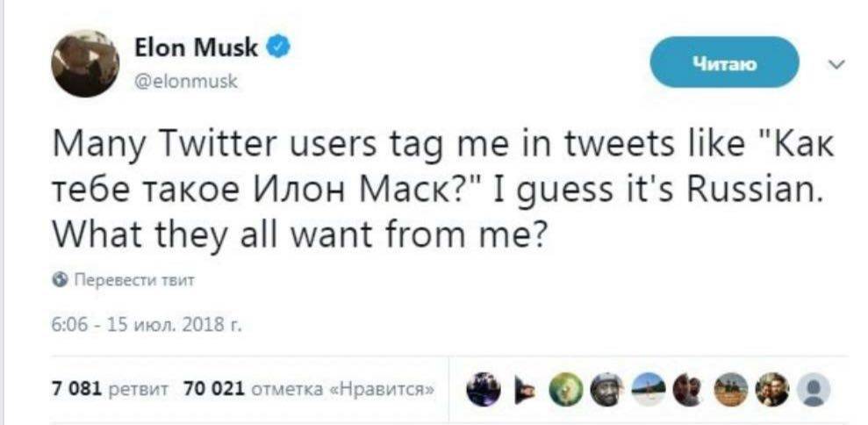Open Elon Musk's profile avatar
The height and width of the screenshot is (425, 868).
85,63
